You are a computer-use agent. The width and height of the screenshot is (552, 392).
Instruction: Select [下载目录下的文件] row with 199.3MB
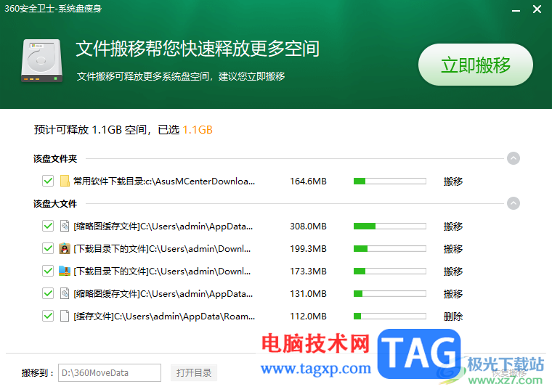[x=162, y=249]
